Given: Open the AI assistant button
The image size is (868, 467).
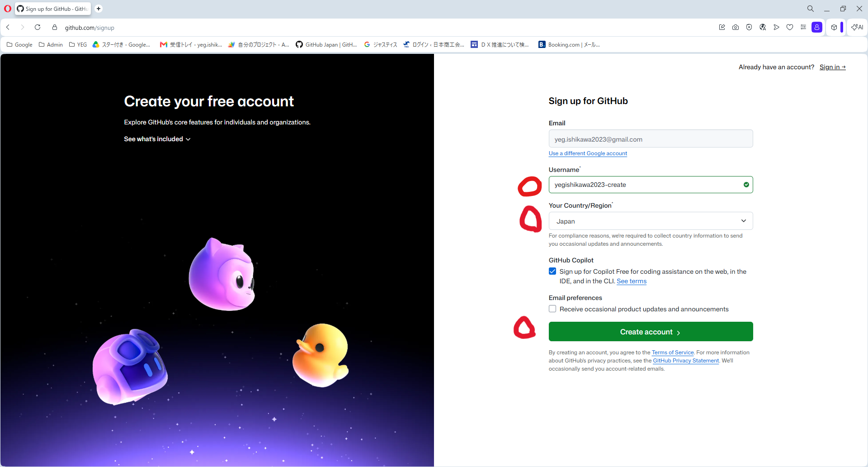Looking at the screenshot, I should (857, 28).
